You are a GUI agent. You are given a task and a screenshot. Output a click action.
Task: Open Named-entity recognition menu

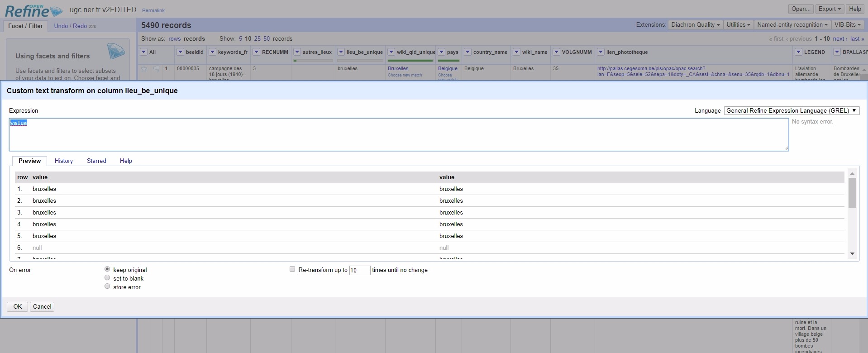(x=792, y=25)
